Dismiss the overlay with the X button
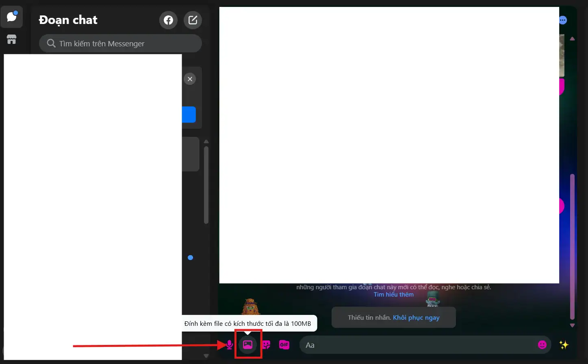 coord(190,78)
